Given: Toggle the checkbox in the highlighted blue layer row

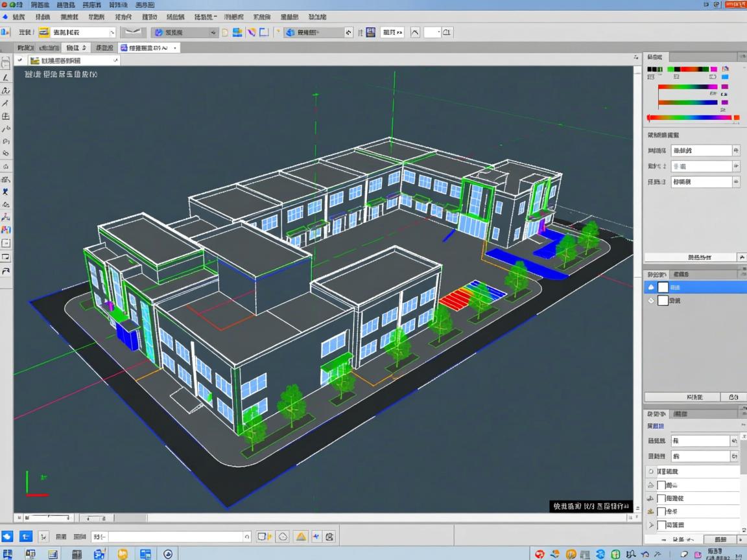Looking at the screenshot, I should point(663,287).
